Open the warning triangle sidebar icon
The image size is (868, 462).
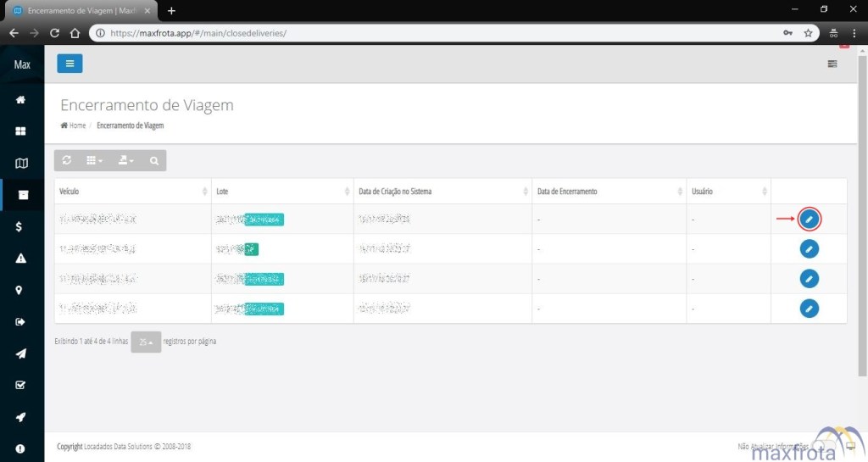pyautogui.click(x=21, y=259)
